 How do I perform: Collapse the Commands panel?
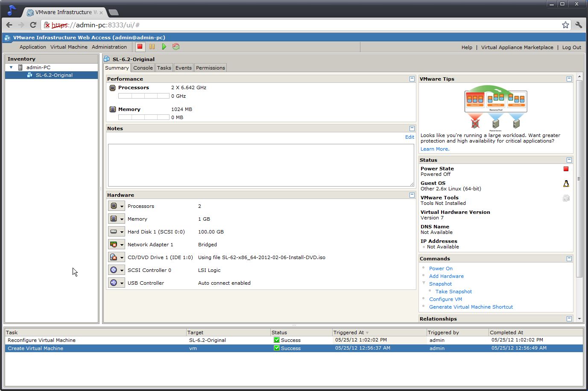[x=569, y=259]
